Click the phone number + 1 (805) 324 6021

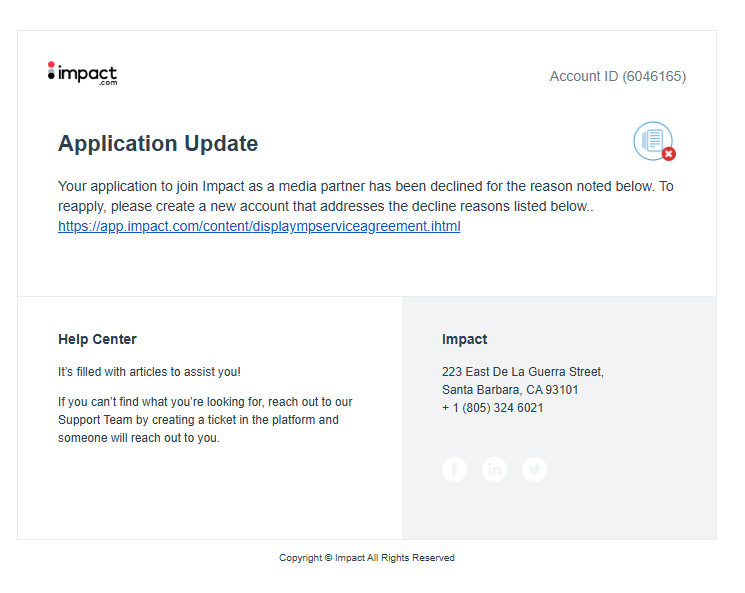[x=492, y=408]
